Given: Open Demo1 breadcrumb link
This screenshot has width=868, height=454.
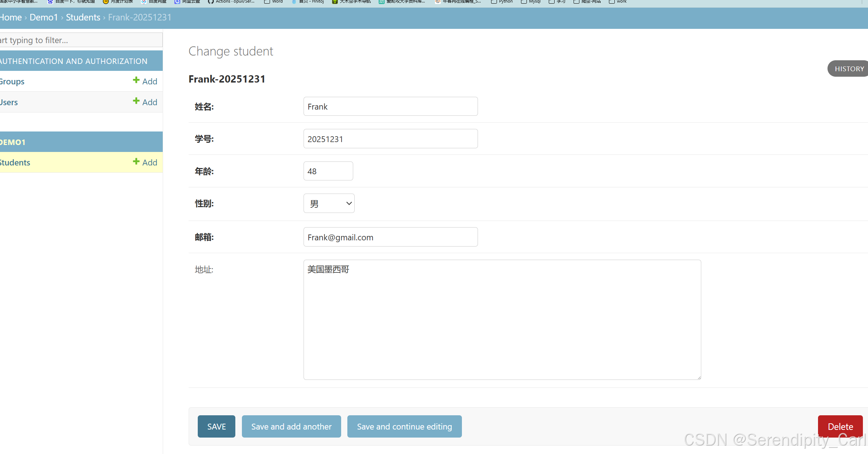Looking at the screenshot, I should tap(44, 18).
